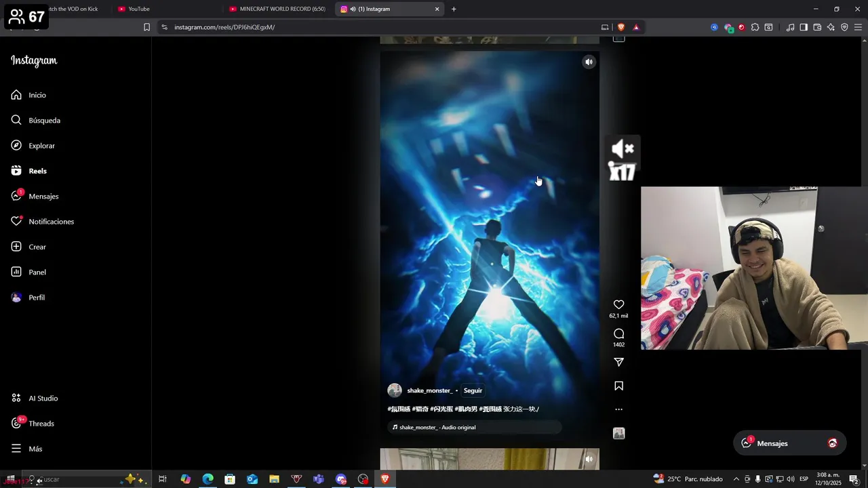Click the address bar URL field
Screen dimensions: 868x488
tap(380, 27)
